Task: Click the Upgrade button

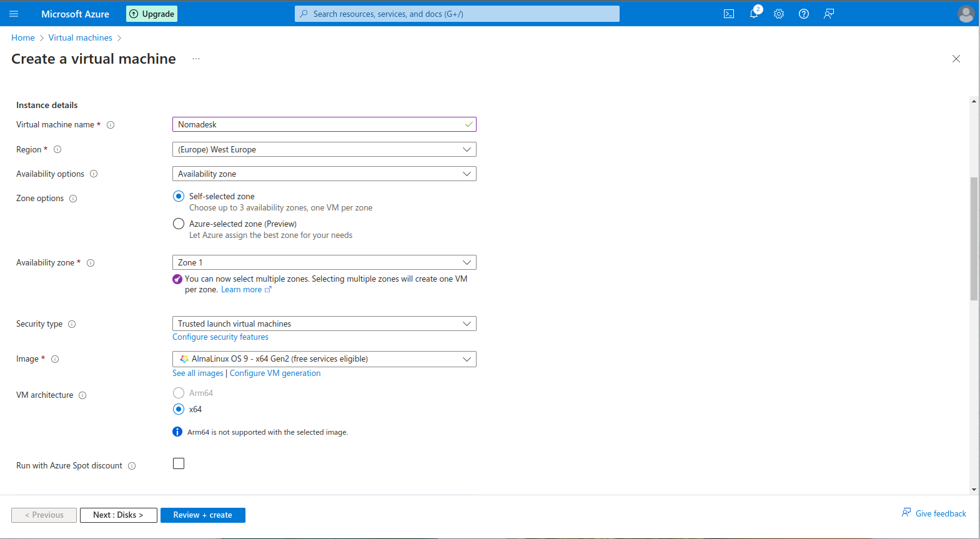Action: (x=152, y=14)
